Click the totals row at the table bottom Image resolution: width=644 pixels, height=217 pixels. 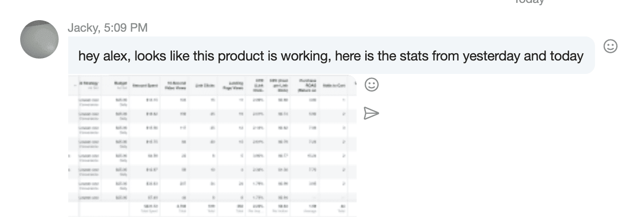pos(212,208)
